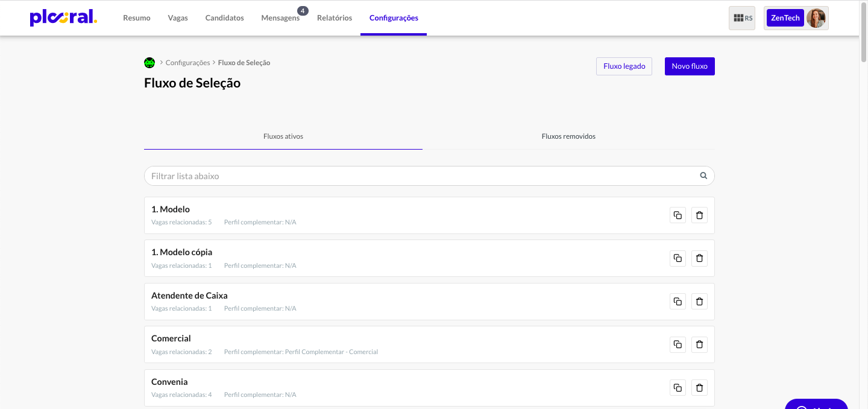Click the green breadcrumb home icon

click(x=149, y=63)
